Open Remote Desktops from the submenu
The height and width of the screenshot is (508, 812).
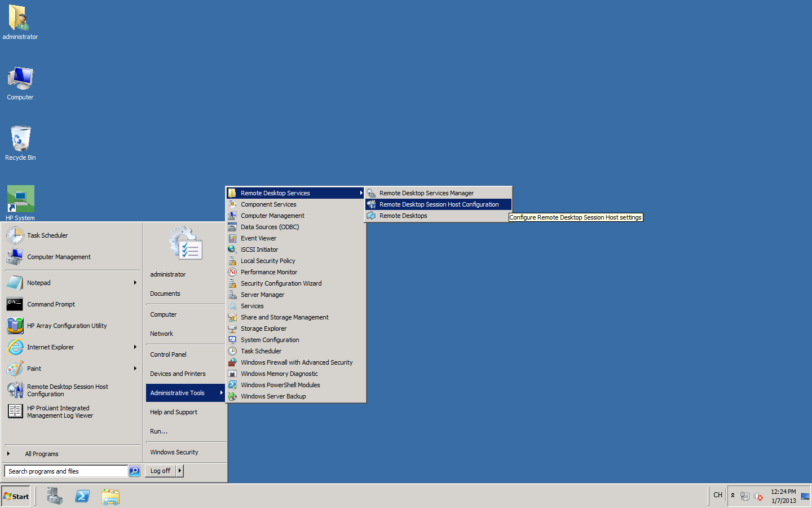438,216
